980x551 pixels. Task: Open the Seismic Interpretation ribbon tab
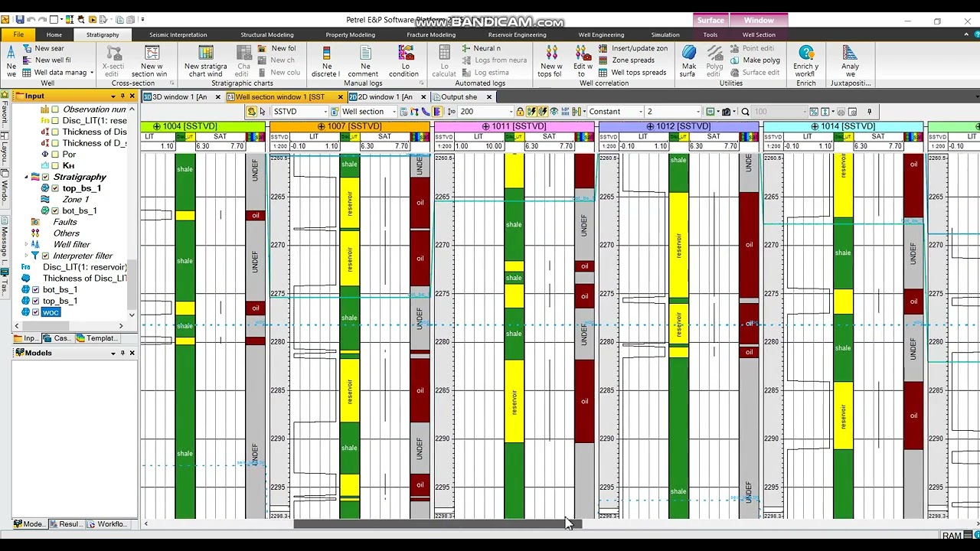click(178, 34)
